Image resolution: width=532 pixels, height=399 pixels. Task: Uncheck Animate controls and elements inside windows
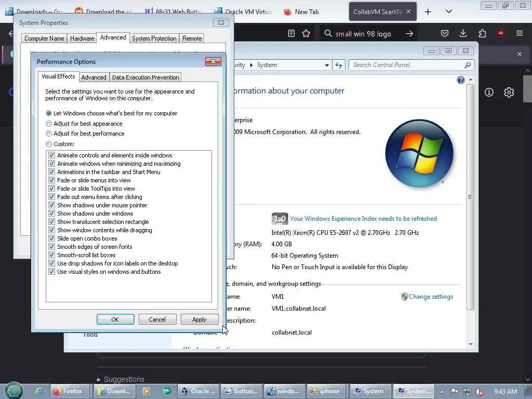pos(51,155)
